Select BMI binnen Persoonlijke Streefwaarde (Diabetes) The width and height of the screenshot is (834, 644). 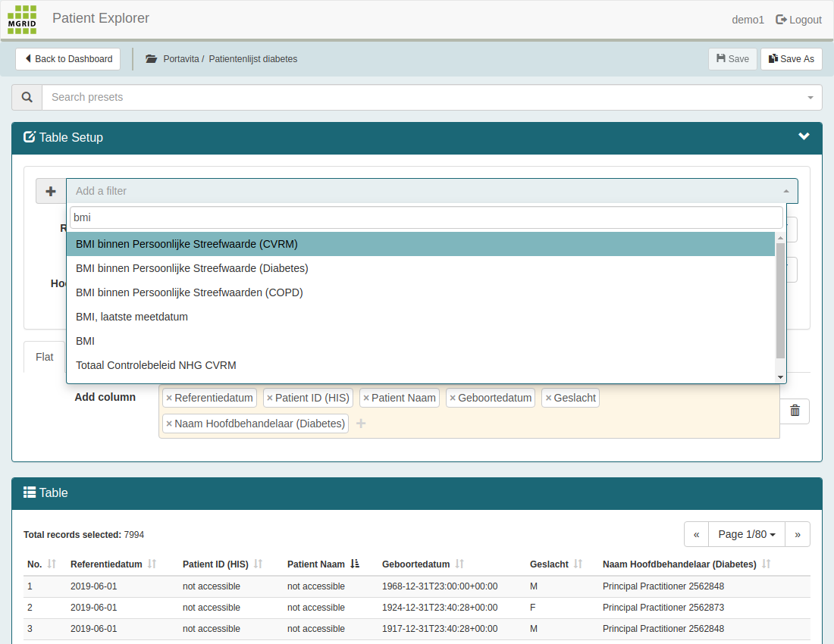[421, 268]
